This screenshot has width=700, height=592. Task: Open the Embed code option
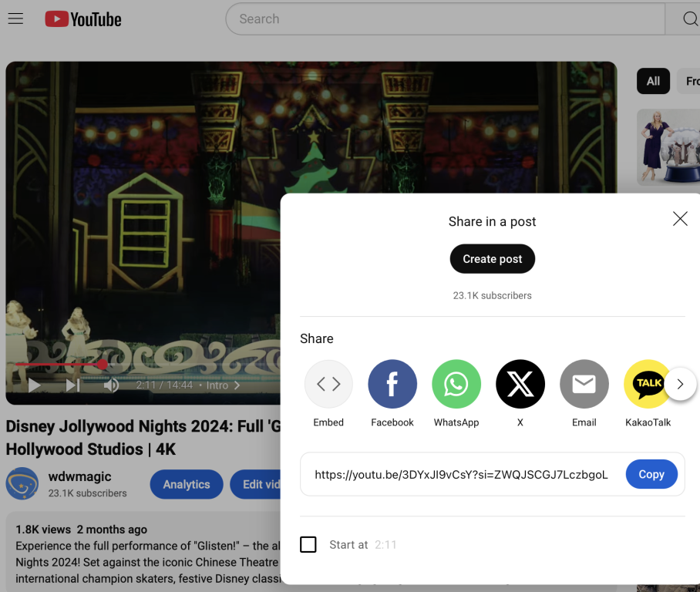pos(328,384)
